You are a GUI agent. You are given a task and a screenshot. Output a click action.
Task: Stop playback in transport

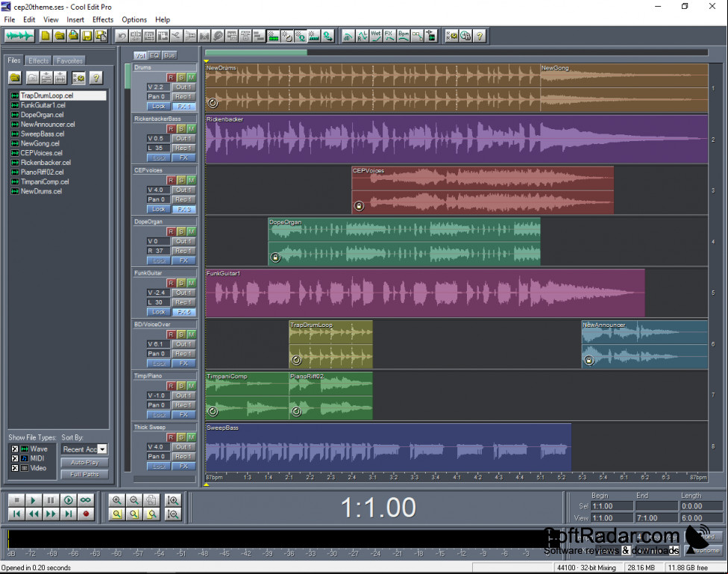(16, 500)
